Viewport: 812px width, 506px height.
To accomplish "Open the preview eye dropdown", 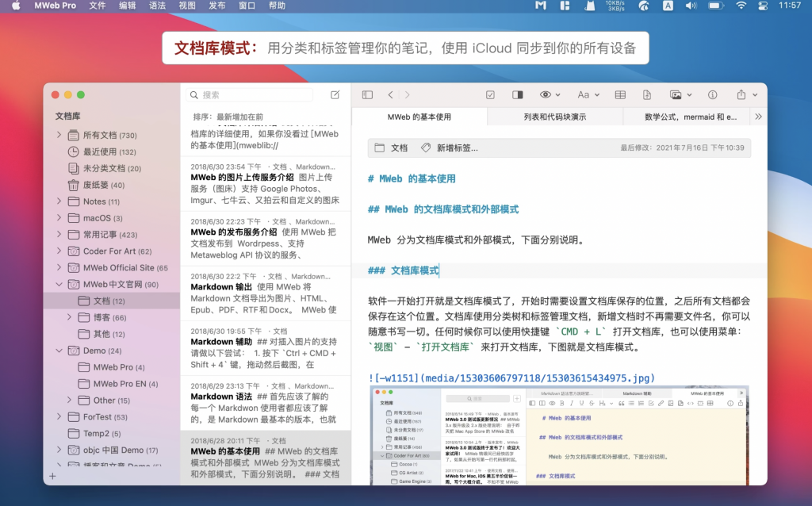I will click(557, 94).
